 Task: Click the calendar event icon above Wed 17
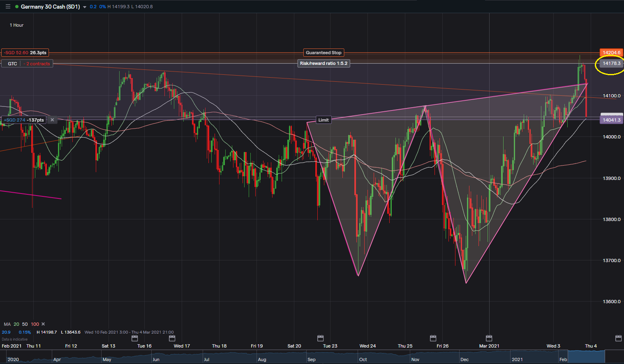pyautogui.click(x=172, y=338)
